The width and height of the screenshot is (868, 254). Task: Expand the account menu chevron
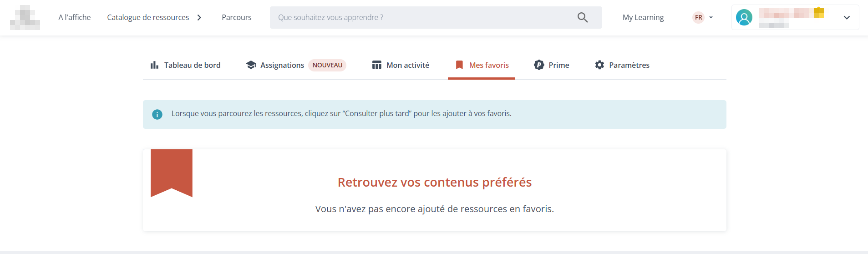point(847,18)
